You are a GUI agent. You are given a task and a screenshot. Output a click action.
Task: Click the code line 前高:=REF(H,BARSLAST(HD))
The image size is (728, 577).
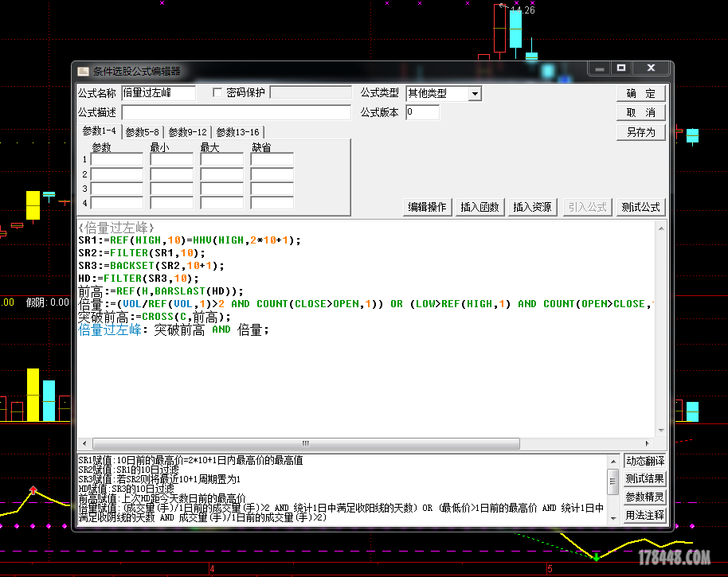(x=161, y=291)
